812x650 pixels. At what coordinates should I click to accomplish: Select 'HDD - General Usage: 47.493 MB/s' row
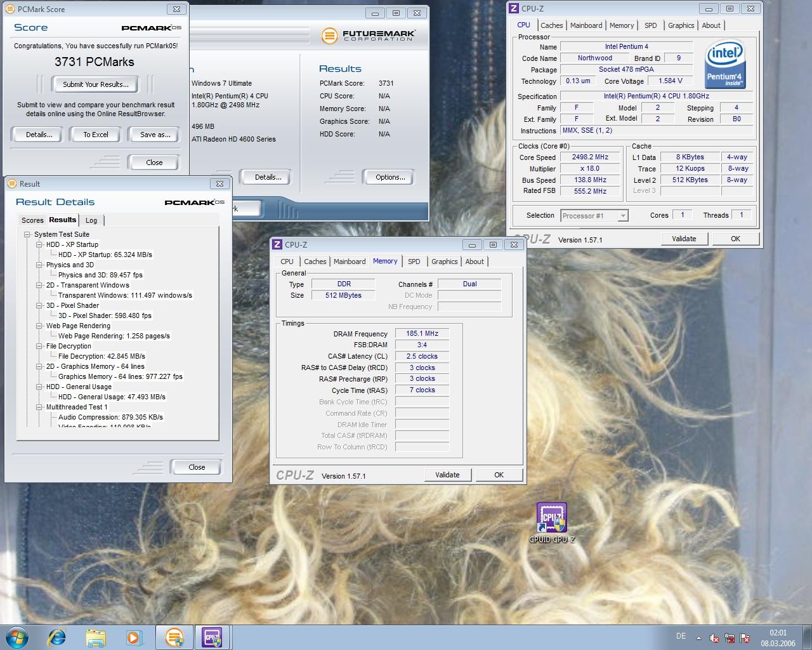112,397
